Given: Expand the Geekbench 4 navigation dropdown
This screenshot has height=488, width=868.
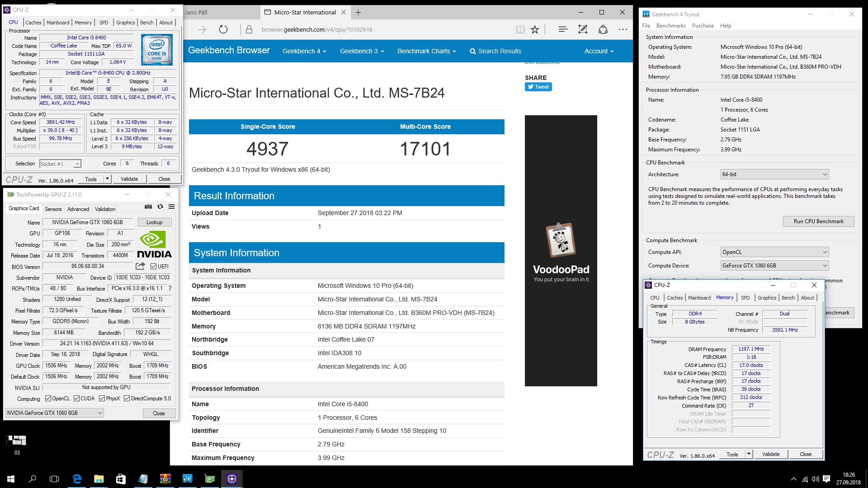Looking at the screenshot, I should point(304,51).
